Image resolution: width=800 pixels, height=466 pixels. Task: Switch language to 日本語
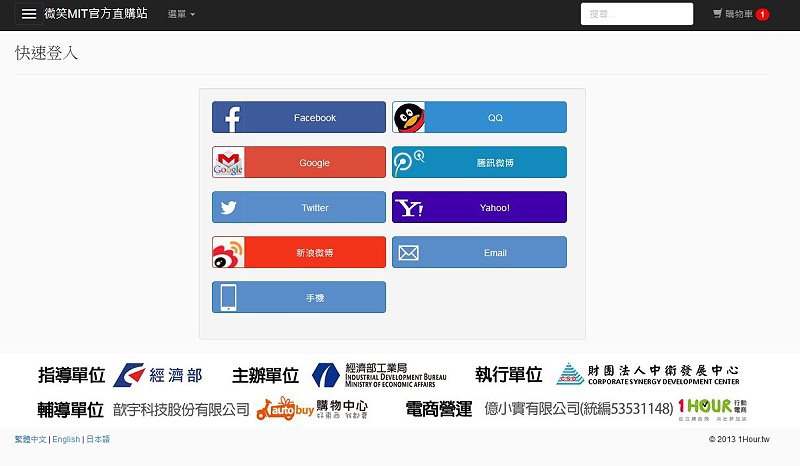coord(98,439)
